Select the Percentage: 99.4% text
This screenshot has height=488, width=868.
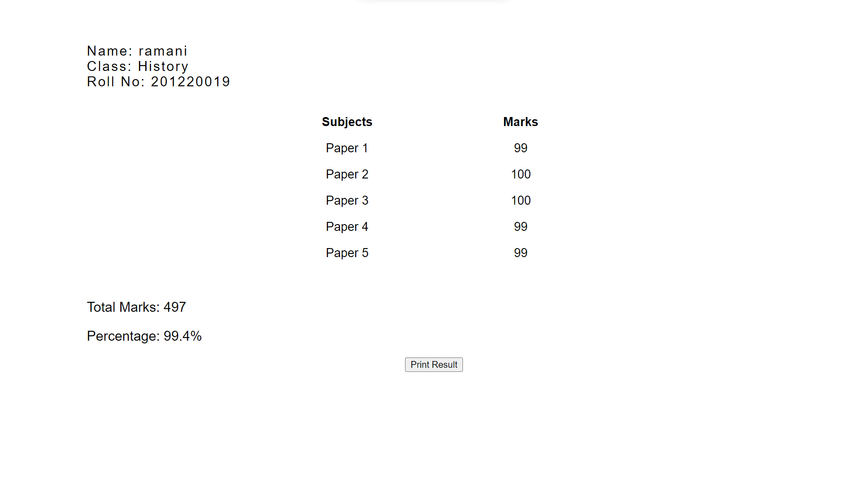click(x=144, y=336)
